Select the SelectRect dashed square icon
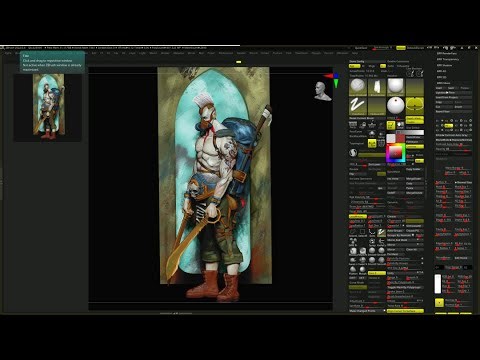The image size is (480, 360). (x=362, y=232)
